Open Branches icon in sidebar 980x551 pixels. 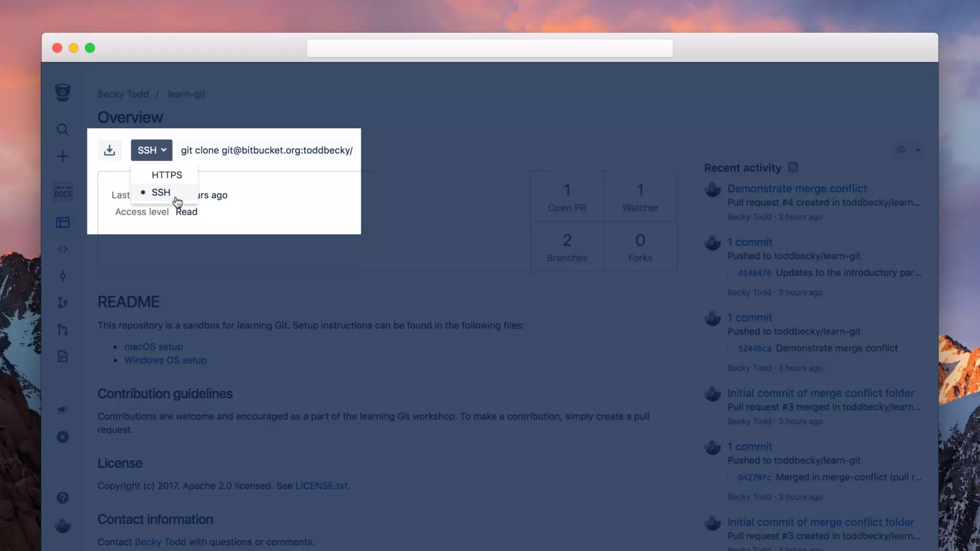(x=63, y=303)
